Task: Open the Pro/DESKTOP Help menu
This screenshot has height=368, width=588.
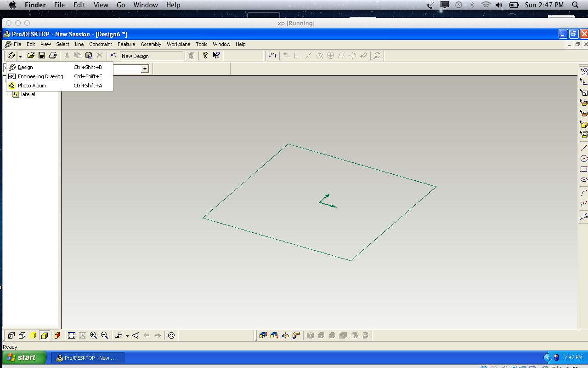Action: 241,44
